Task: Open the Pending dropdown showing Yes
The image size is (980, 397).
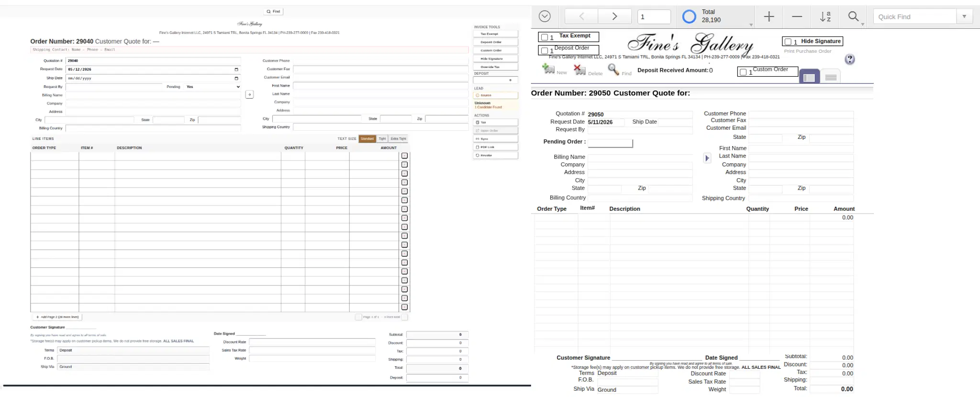Action: [212, 87]
